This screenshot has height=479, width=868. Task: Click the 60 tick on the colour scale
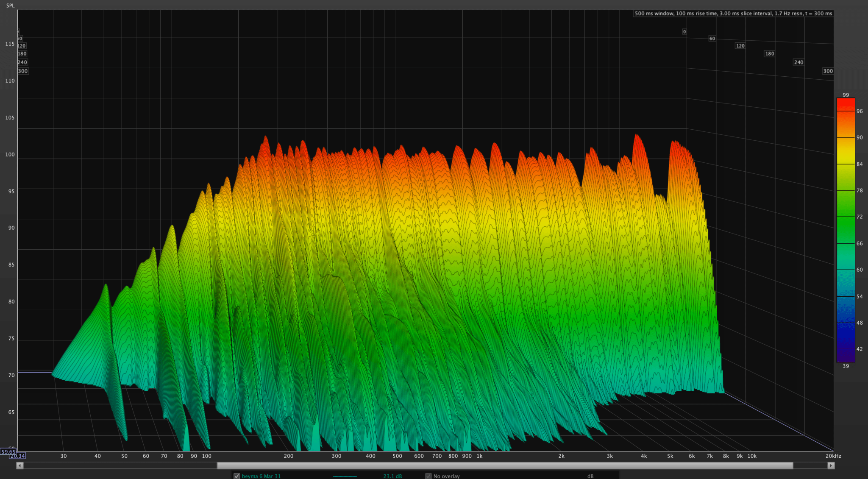(x=860, y=270)
